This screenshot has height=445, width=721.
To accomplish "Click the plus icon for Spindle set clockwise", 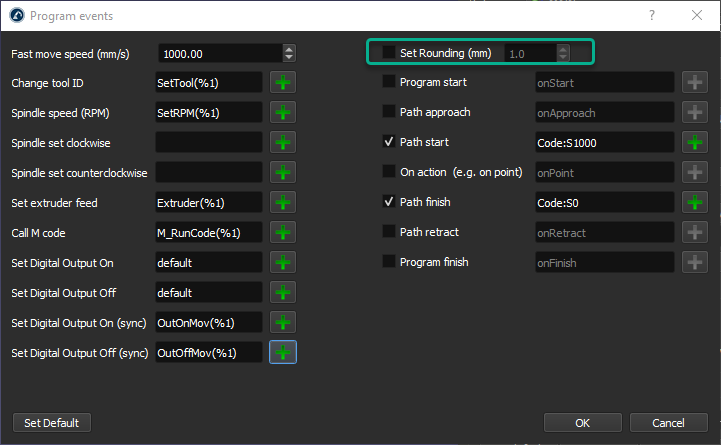I will tap(284, 143).
